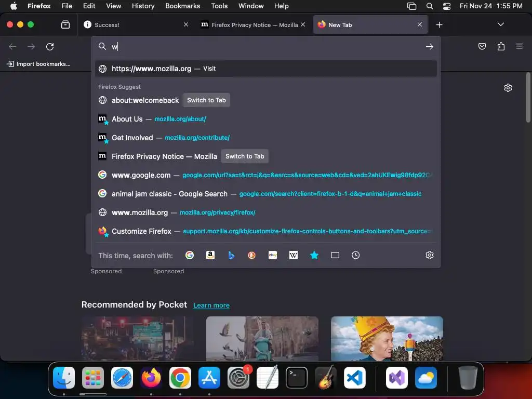Reload the current page
The height and width of the screenshot is (399, 532).
click(50, 46)
